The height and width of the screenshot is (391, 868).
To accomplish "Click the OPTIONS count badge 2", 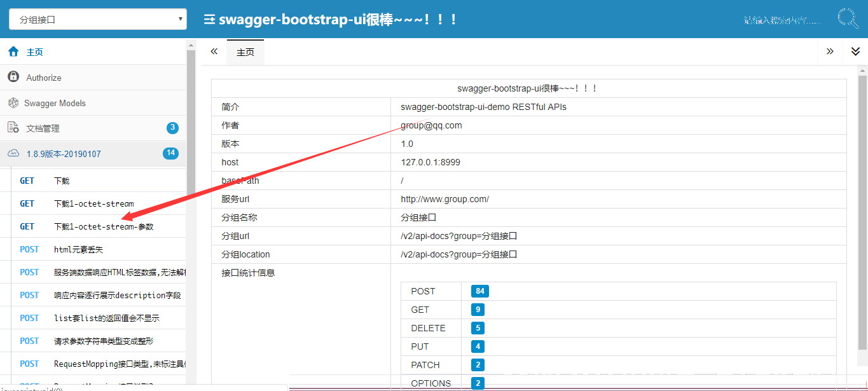I will coord(478,383).
